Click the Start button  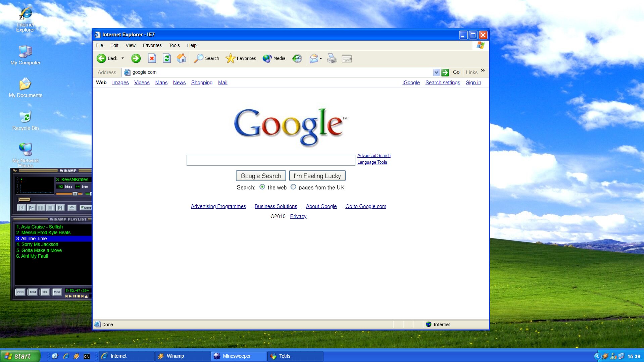tap(20, 356)
